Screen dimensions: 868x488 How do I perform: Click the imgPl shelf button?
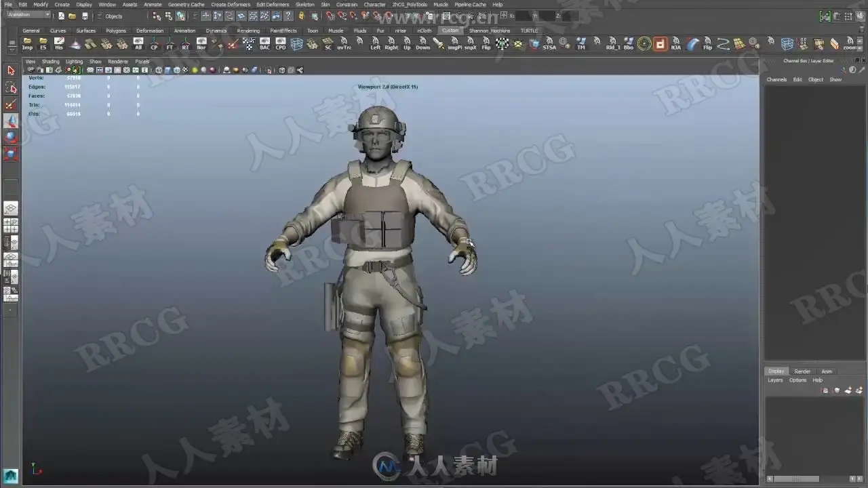(454, 44)
